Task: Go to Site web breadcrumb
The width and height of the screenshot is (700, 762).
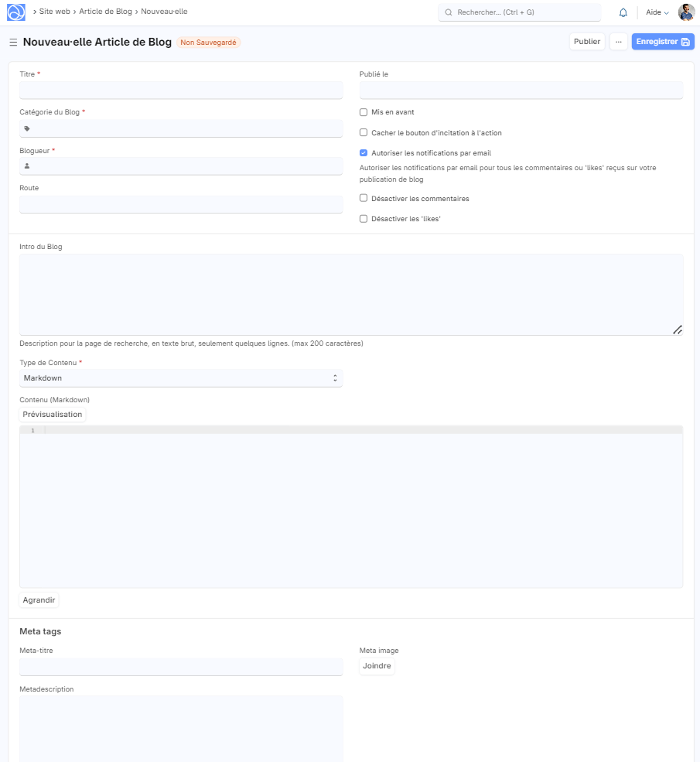Action: point(54,12)
